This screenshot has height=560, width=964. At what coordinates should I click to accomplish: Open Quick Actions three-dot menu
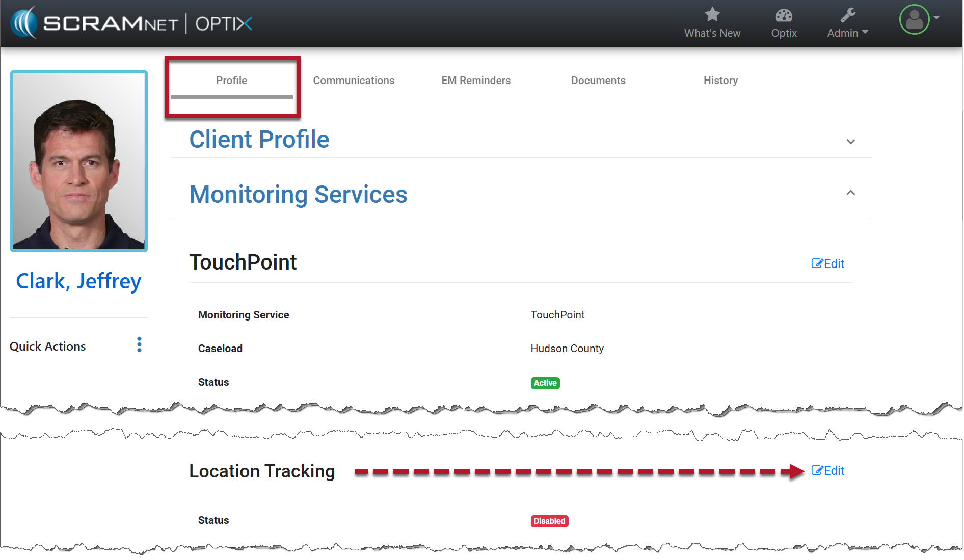click(139, 345)
